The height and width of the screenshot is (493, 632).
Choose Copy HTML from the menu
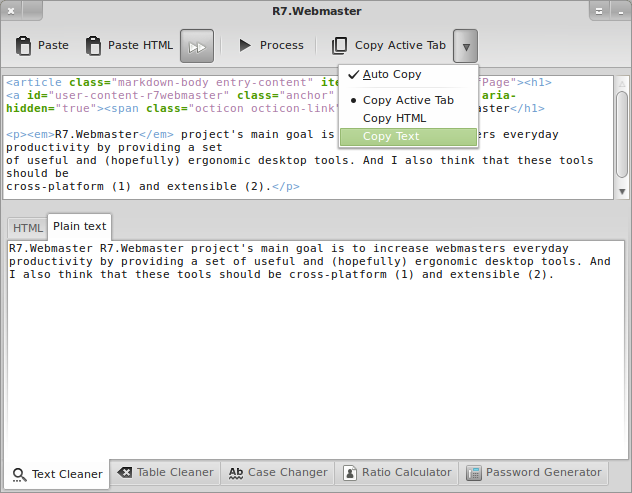tap(408, 118)
